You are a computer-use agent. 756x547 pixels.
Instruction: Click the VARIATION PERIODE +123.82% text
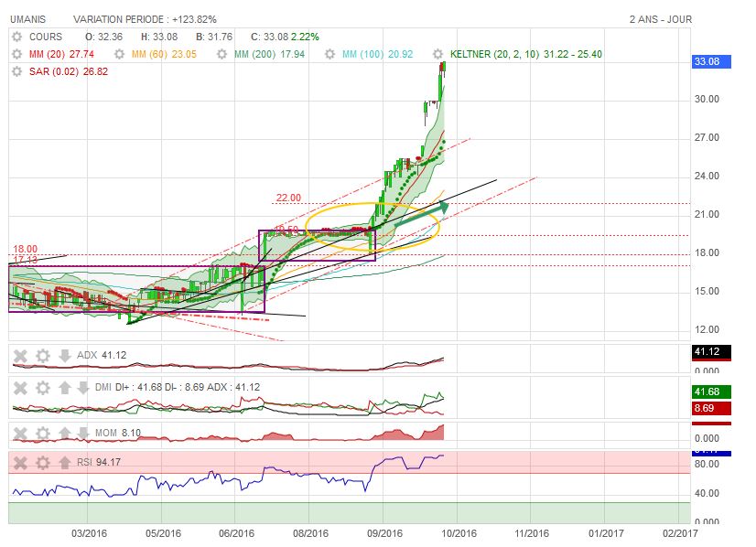click(145, 19)
